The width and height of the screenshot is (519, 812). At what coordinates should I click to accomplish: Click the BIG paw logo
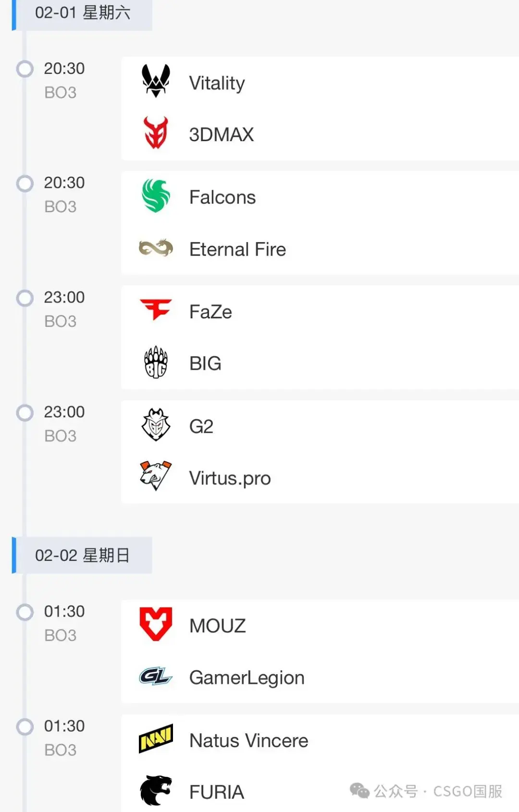(156, 363)
